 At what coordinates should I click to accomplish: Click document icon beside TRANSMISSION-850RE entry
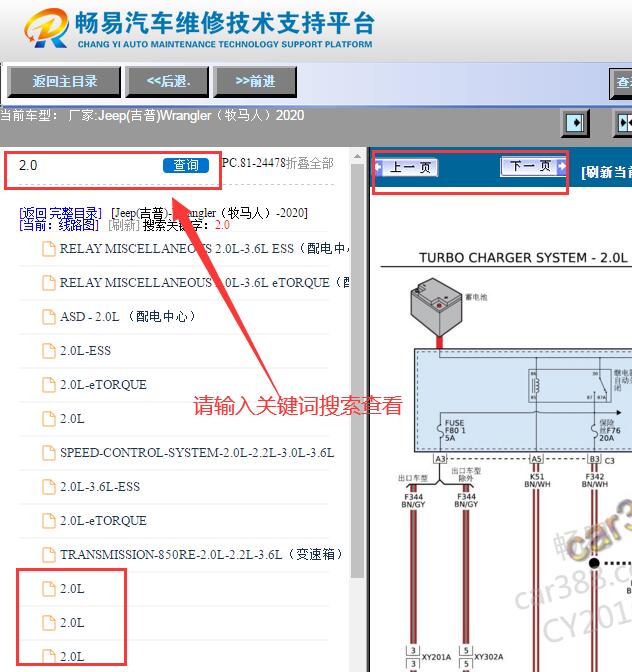pyautogui.click(x=49, y=555)
